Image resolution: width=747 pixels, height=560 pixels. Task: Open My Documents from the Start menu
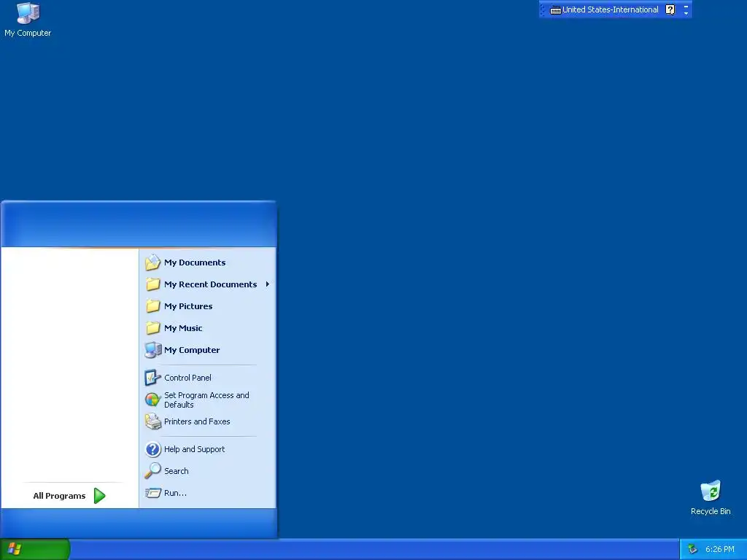[208, 262]
